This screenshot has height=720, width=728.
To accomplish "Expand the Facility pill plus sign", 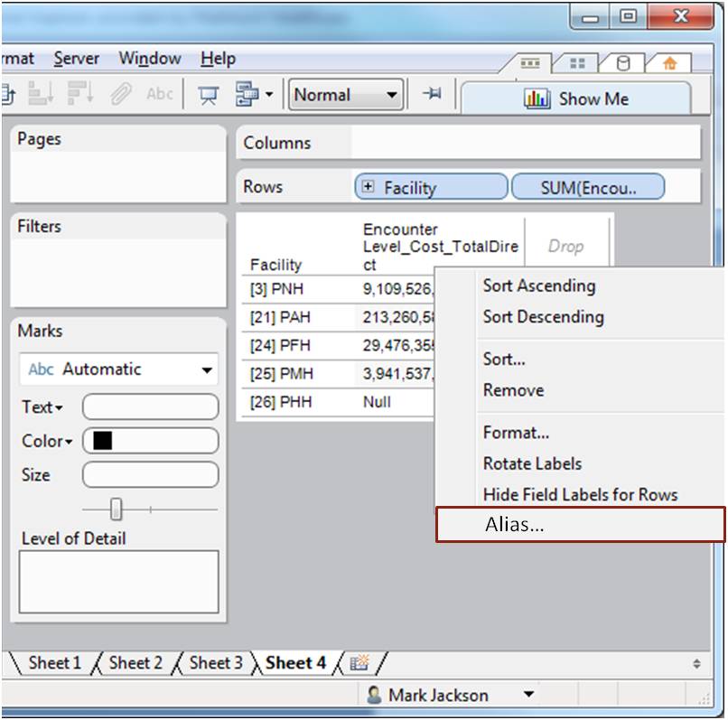I will (x=368, y=187).
